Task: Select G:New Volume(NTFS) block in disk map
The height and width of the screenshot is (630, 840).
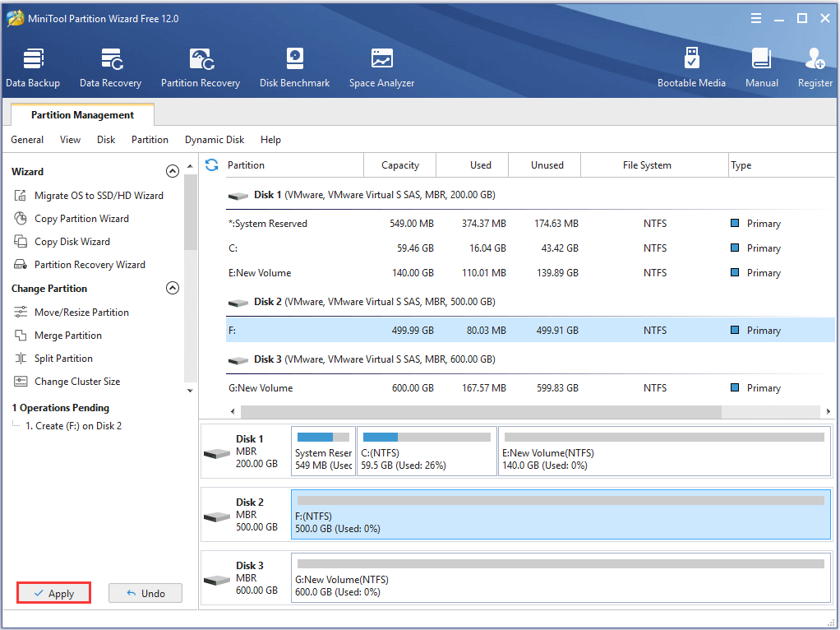Action: 561,577
